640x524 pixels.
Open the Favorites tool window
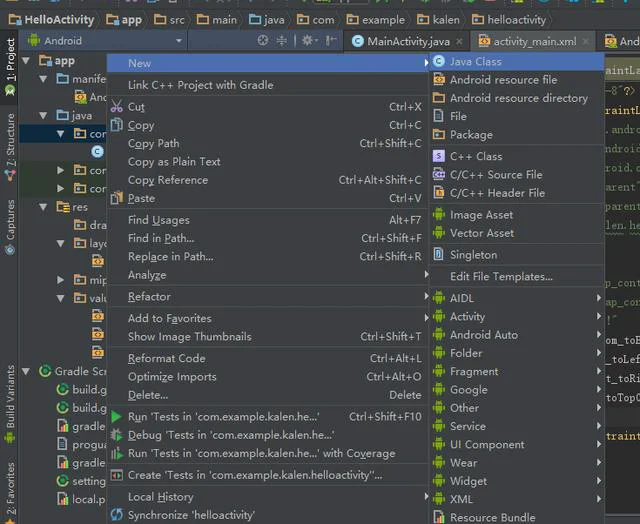10,492
